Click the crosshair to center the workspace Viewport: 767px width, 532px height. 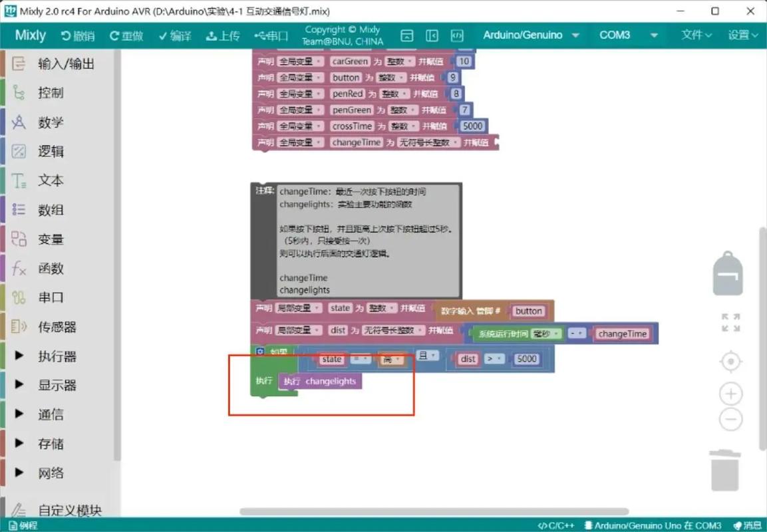coord(730,361)
